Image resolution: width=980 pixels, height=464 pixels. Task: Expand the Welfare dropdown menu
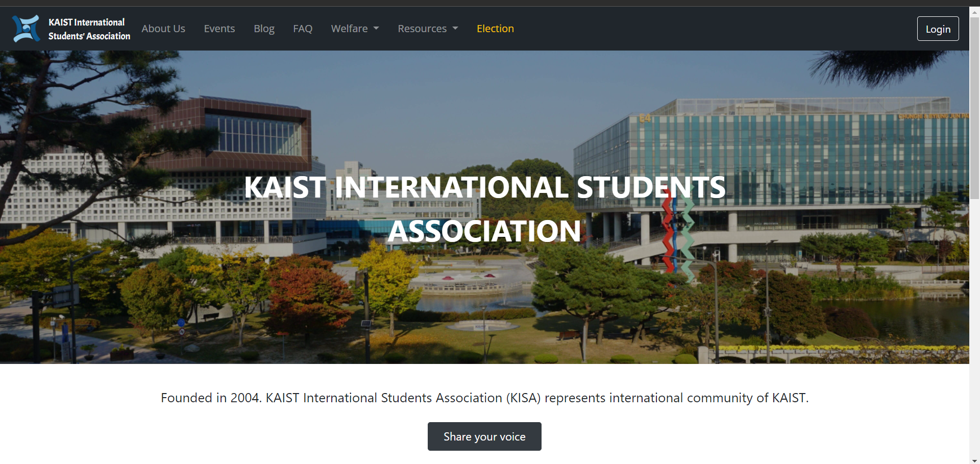355,29
